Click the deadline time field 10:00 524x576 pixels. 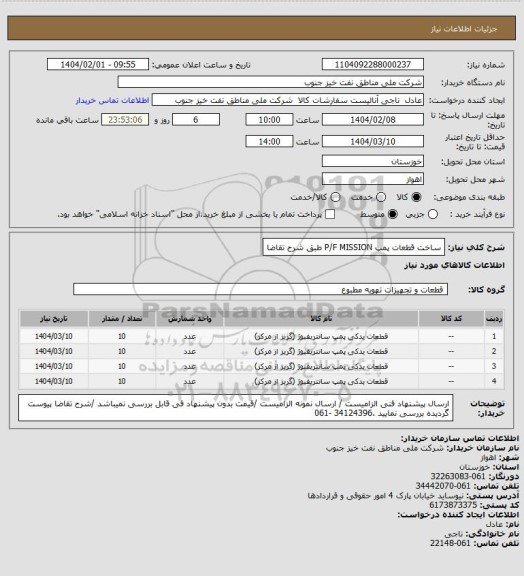tap(269, 120)
